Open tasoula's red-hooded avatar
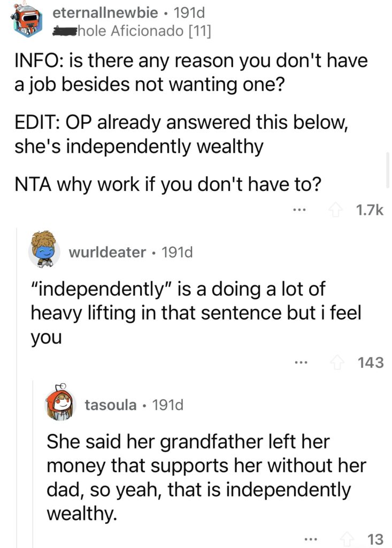Screen dimensions: 392x548 tap(60, 402)
